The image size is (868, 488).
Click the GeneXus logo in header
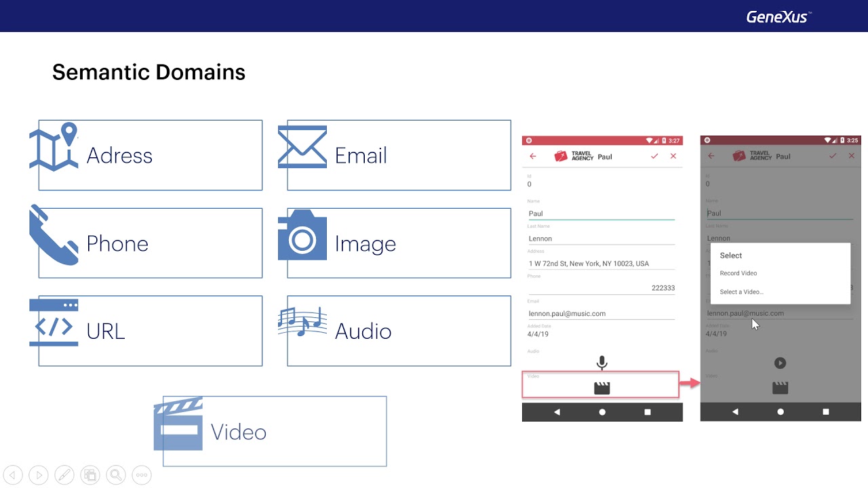[779, 16]
